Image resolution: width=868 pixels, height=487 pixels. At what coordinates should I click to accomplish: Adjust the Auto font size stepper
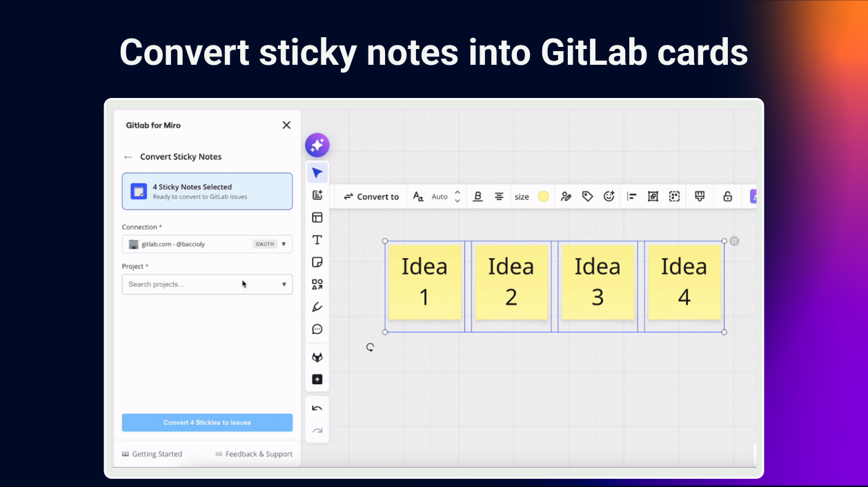457,197
